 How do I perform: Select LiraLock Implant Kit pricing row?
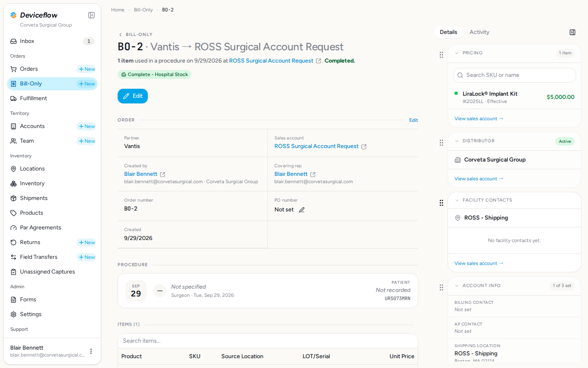pos(514,97)
